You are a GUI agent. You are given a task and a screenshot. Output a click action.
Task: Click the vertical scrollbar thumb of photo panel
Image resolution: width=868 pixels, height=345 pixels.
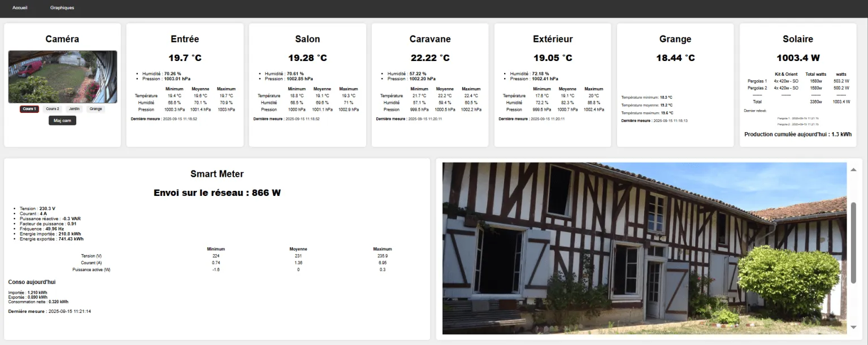click(x=853, y=243)
